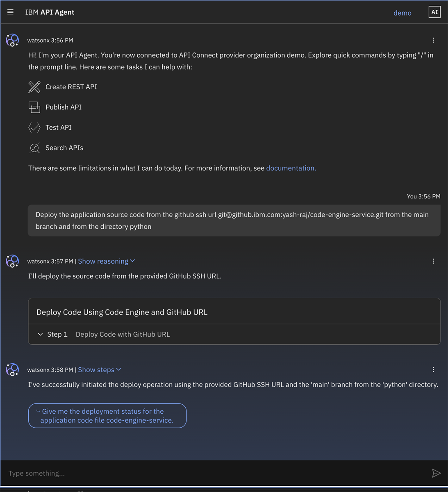
Task: Collapse Step 1 Deploy Code with GitHub URL
Action: pyautogui.click(x=40, y=334)
